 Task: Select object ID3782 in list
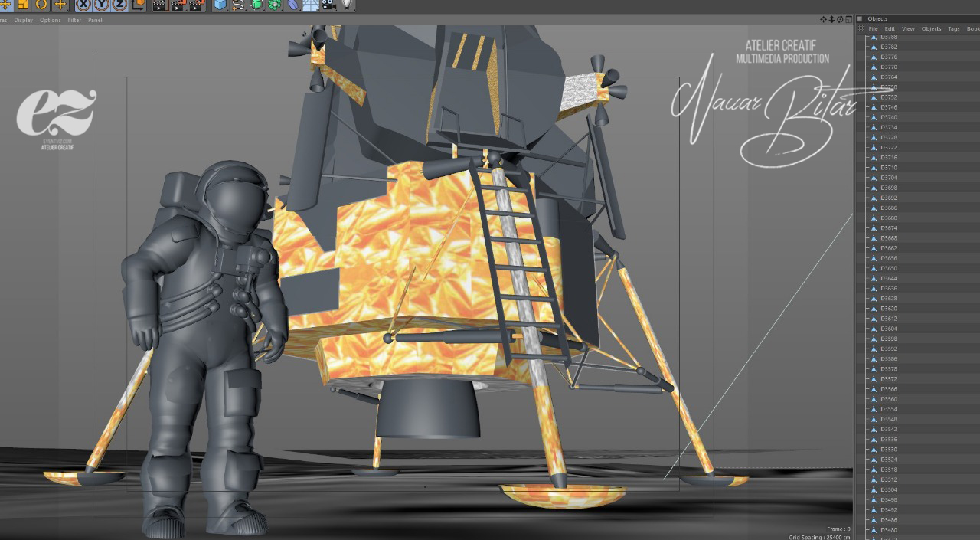point(888,47)
